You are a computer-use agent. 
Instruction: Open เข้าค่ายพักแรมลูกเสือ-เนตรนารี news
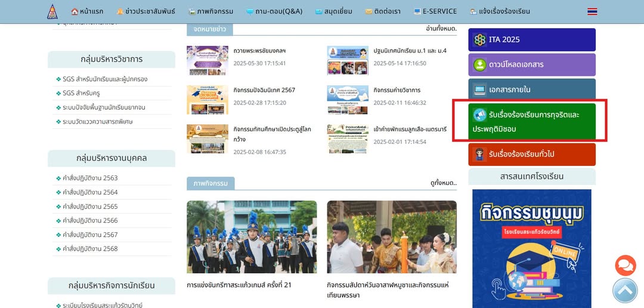tap(410, 129)
